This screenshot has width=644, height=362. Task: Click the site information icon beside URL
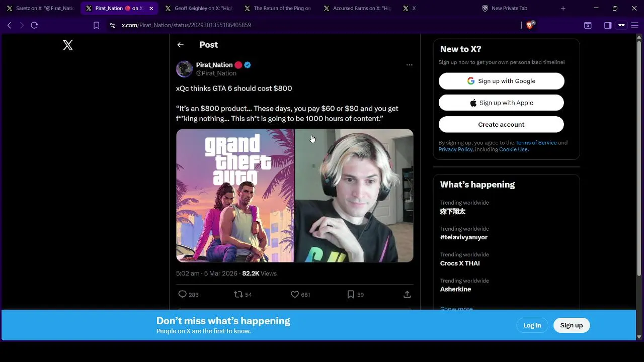(112, 25)
